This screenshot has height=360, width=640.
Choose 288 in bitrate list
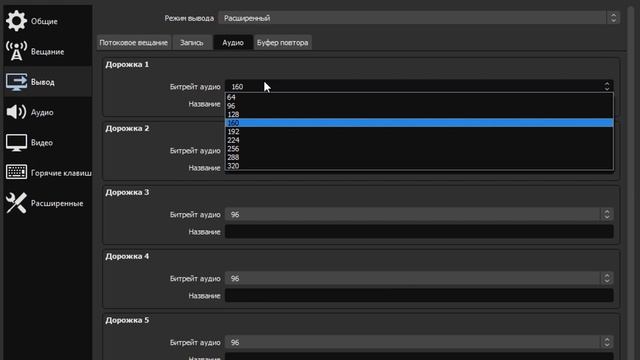point(419,157)
